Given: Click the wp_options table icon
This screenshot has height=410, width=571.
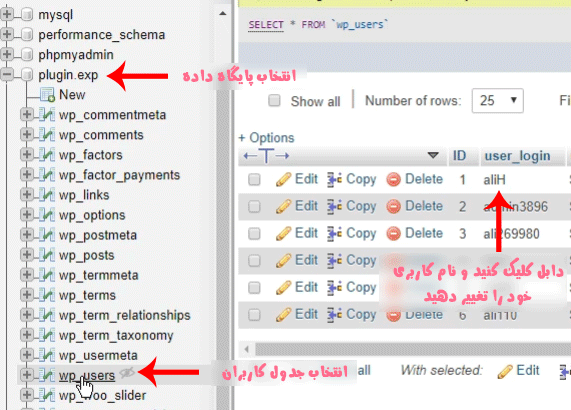Looking at the screenshot, I should point(47,215).
